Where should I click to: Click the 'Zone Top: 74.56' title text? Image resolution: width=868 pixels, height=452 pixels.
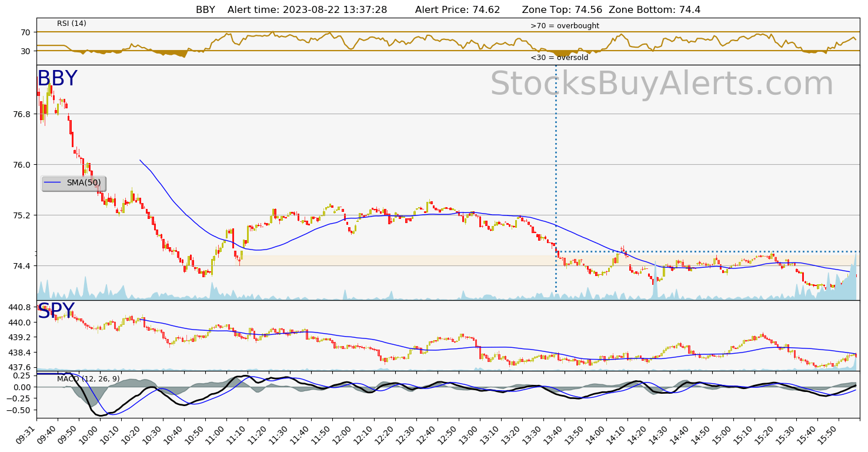(x=563, y=9)
